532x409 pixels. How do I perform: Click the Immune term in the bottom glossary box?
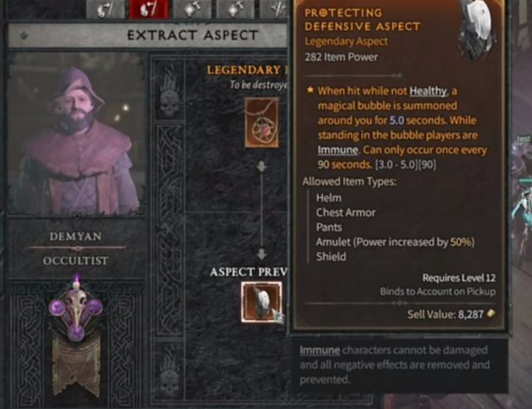320,350
